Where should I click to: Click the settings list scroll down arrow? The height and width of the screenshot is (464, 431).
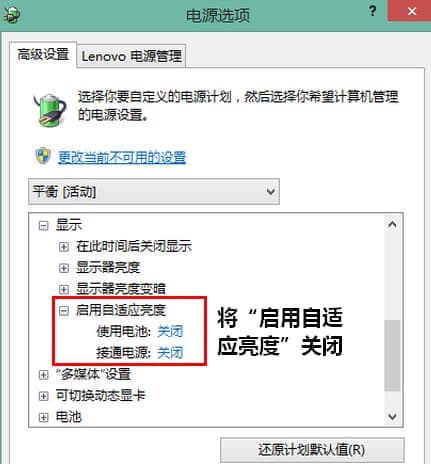point(392,416)
